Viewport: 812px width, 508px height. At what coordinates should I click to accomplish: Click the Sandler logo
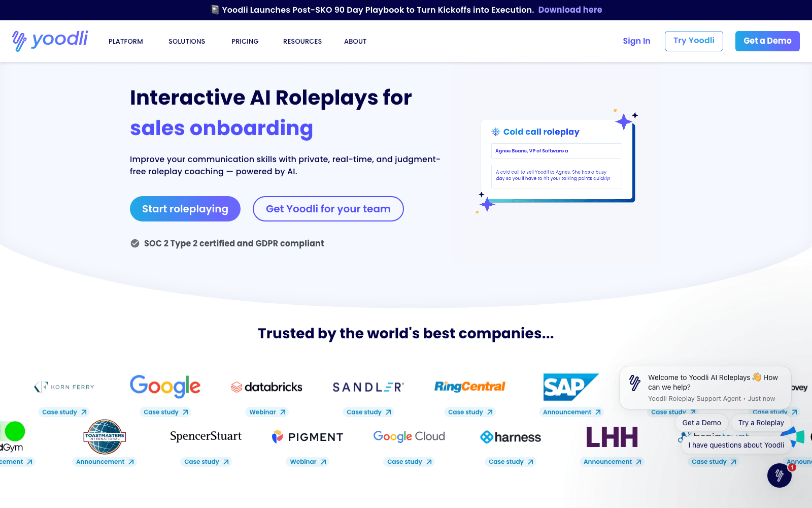click(368, 387)
